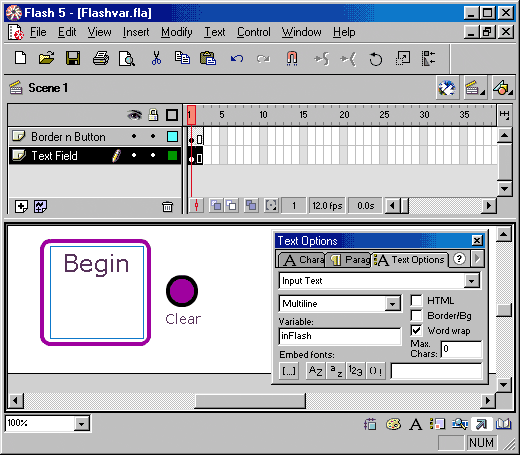Switch to the Character tab
This screenshot has width=520, height=455.
coord(302,260)
